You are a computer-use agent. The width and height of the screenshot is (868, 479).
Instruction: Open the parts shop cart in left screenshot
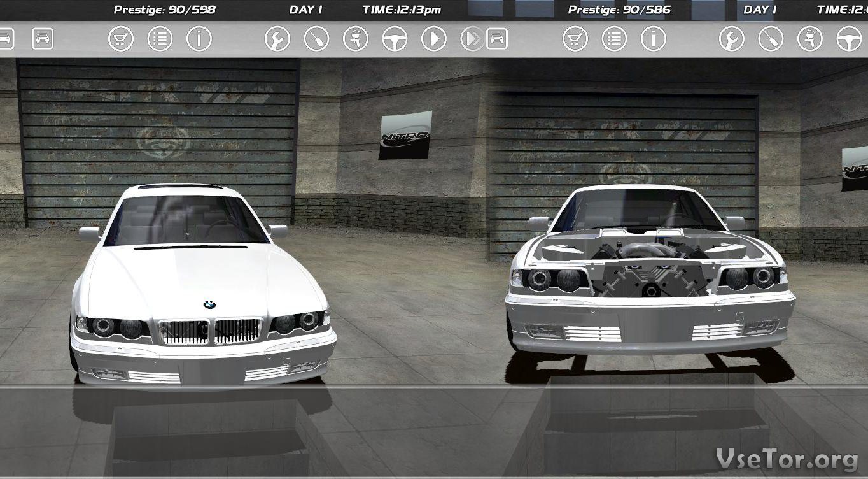(120, 39)
